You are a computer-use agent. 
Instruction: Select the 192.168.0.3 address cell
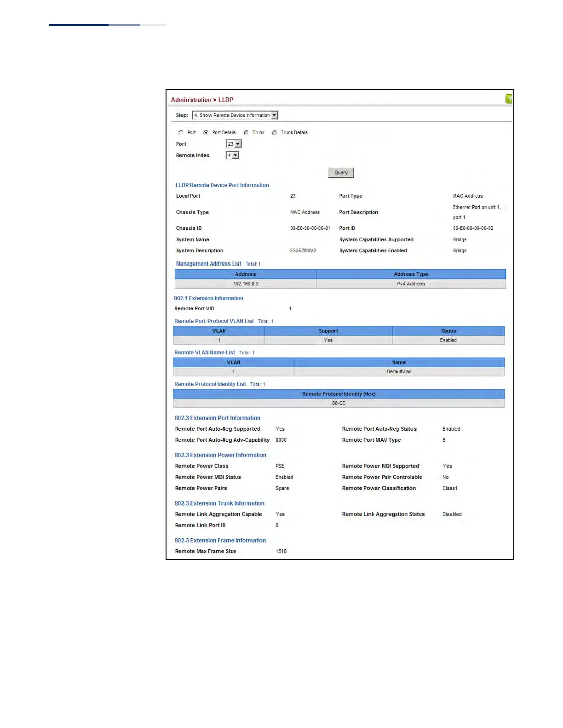pyautogui.click(x=246, y=284)
